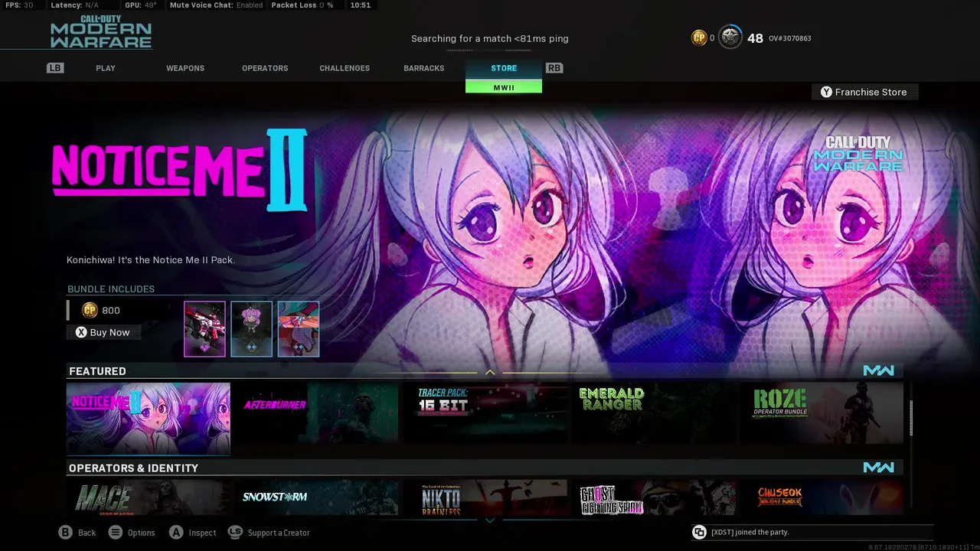980x551 pixels.
Task: Click the Notice Me II banner title
Action: coord(180,170)
